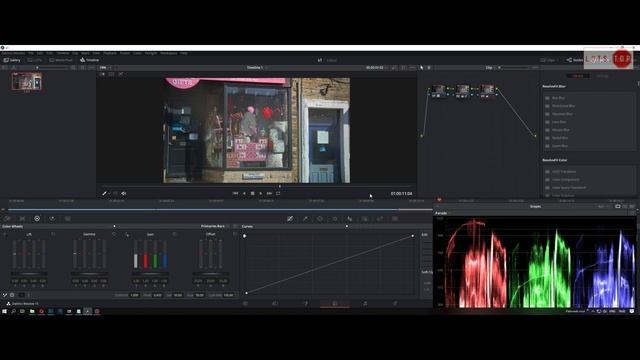Play the clip in reverse

click(x=244, y=193)
